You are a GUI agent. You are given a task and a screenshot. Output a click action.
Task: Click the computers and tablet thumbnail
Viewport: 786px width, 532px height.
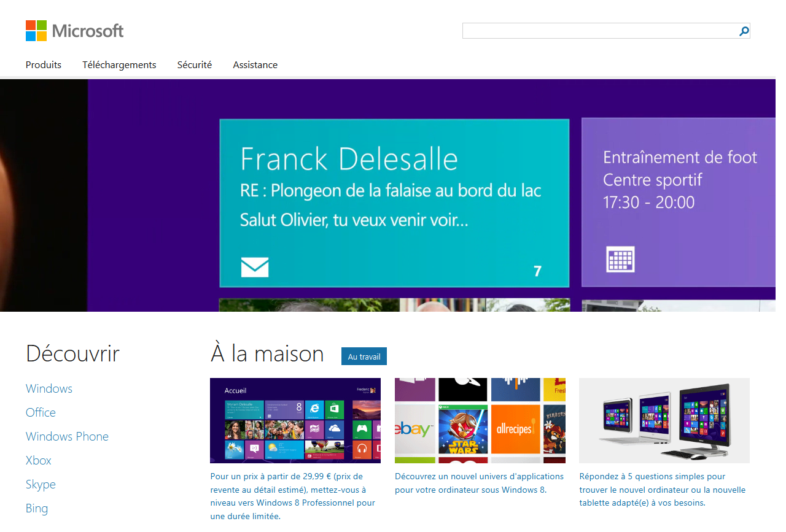click(664, 420)
